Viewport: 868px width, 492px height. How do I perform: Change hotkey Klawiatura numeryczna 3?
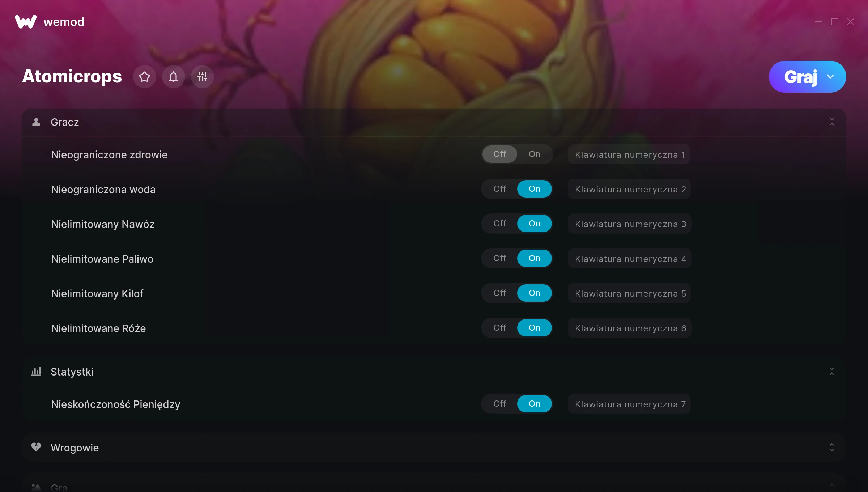click(630, 224)
